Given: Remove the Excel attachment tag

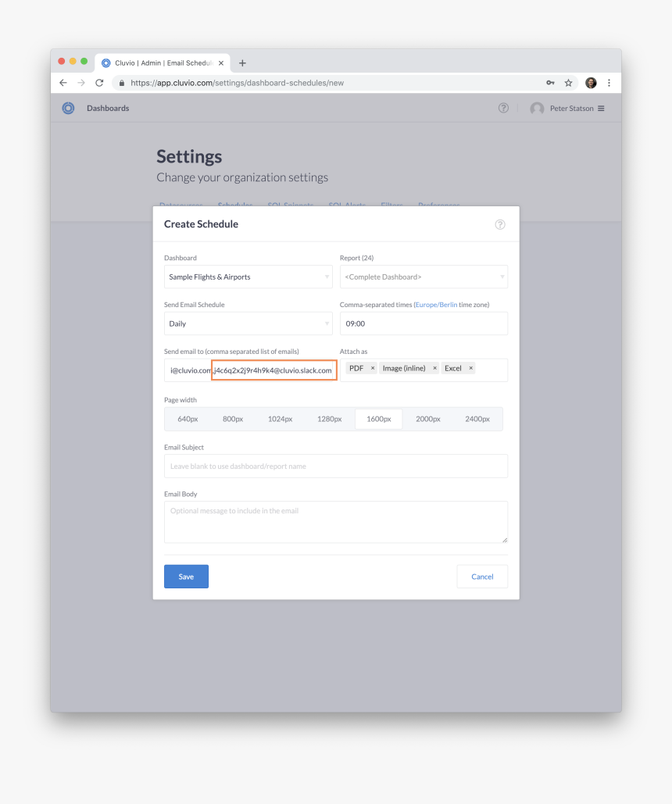Looking at the screenshot, I should tap(470, 368).
